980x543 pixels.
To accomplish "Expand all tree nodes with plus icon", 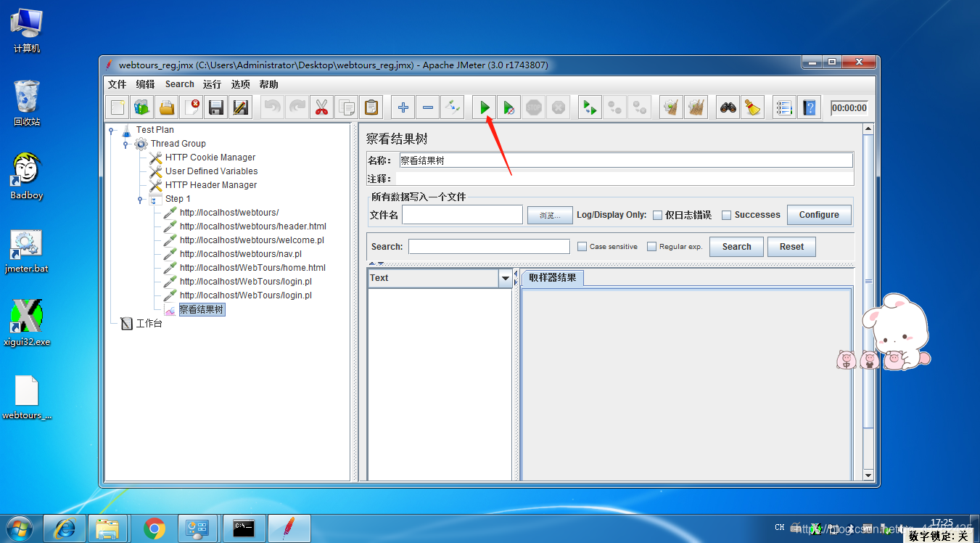I will point(403,108).
